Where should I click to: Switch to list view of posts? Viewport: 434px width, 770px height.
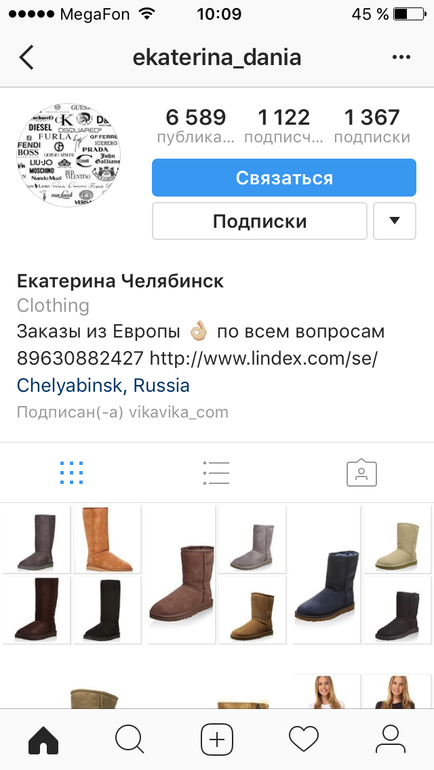click(x=216, y=473)
